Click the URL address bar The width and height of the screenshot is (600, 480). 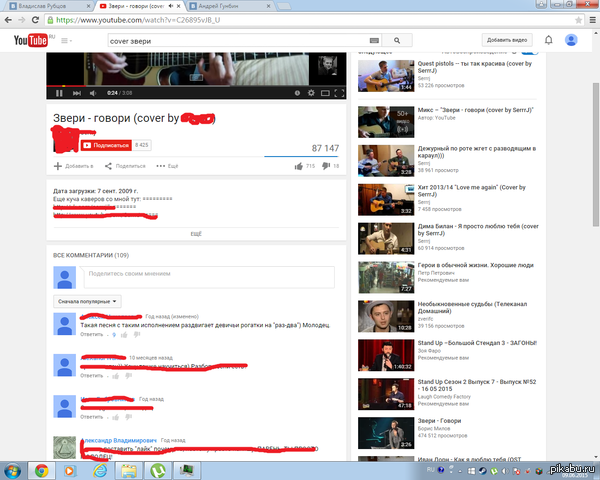314,20
